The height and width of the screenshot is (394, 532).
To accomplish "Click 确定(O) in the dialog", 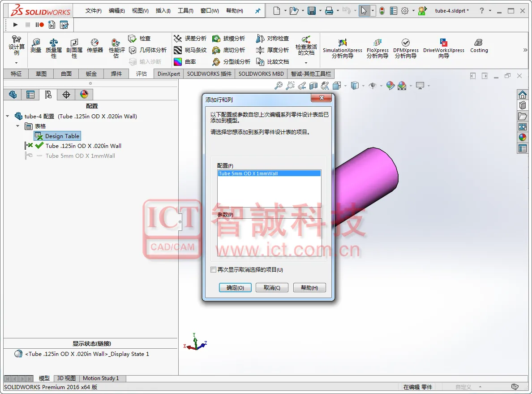I will tap(235, 288).
